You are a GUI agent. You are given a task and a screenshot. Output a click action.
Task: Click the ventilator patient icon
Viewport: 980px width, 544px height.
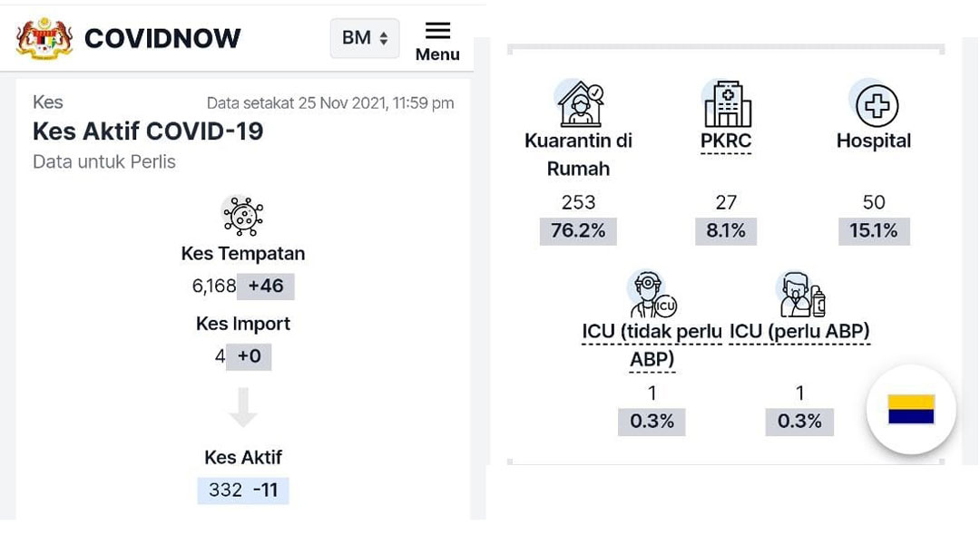tap(800, 294)
